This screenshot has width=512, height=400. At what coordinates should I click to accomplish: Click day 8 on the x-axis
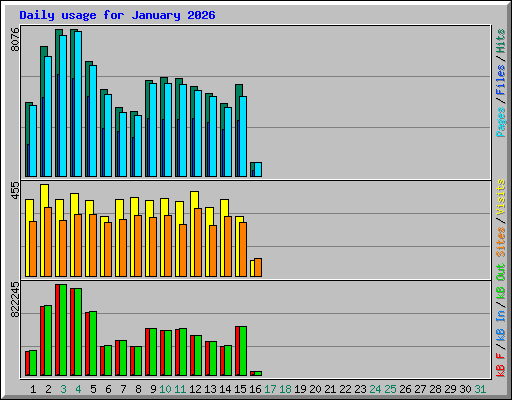pyautogui.click(x=138, y=389)
